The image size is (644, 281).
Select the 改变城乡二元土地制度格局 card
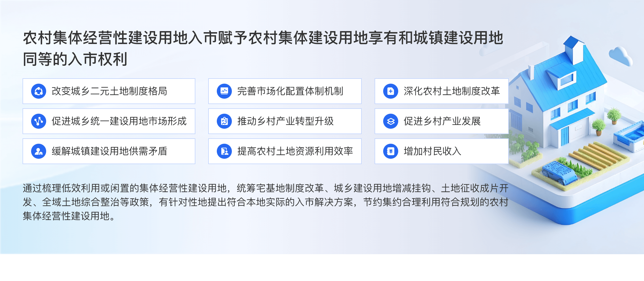pyautogui.click(x=109, y=91)
